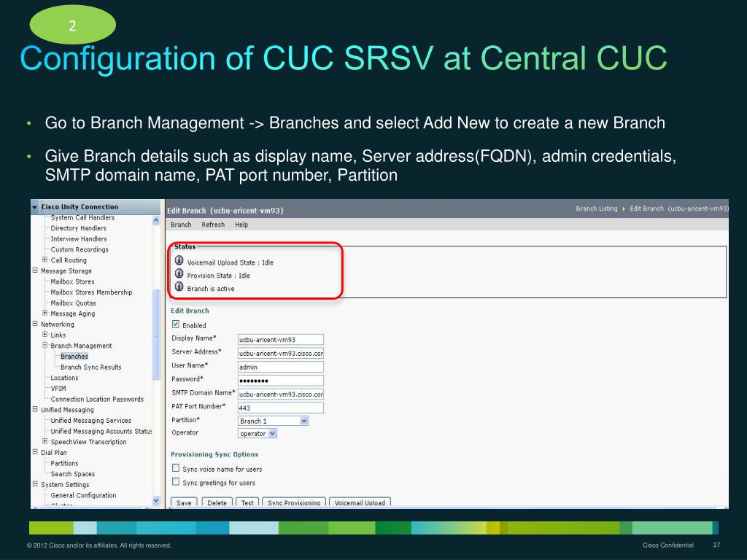
Task: Open Mailbox Stores Membership tree item
Action: 91,292
